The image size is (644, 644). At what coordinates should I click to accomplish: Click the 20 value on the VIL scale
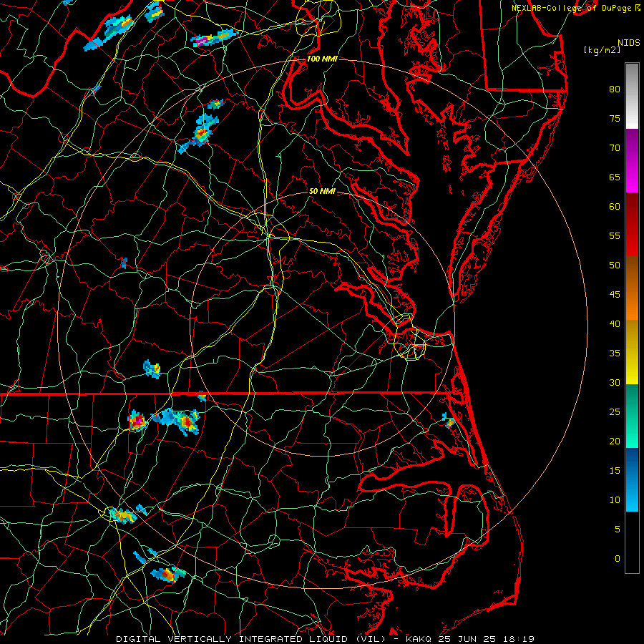click(x=615, y=441)
